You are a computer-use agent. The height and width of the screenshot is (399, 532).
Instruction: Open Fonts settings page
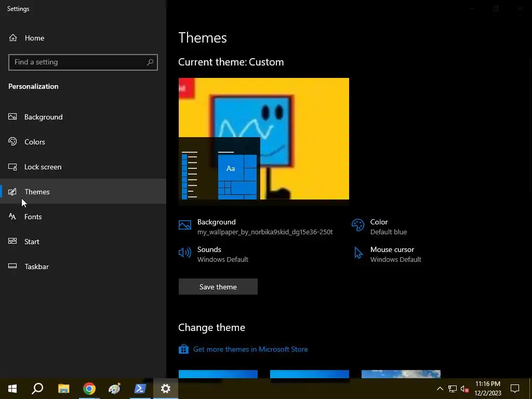click(x=83, y=217)
